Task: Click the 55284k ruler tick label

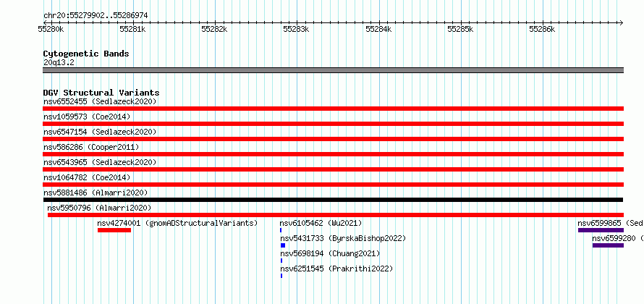Action: point(378,29)
